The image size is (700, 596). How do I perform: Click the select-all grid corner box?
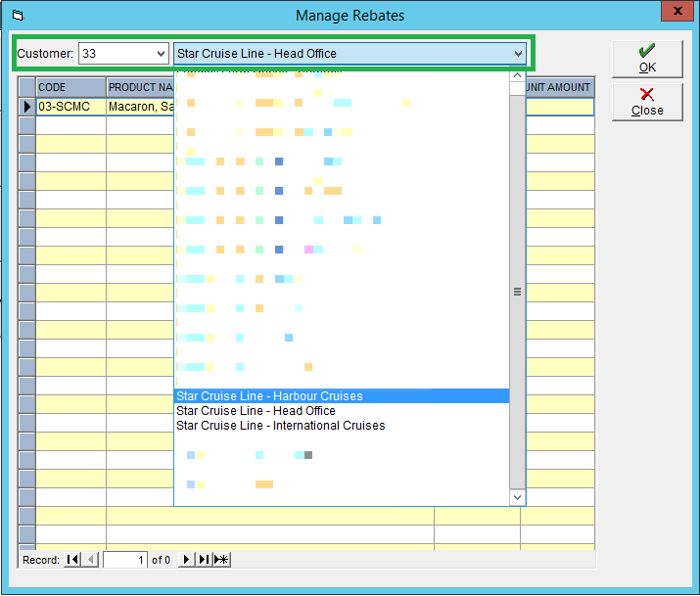(x=26, y=87)
